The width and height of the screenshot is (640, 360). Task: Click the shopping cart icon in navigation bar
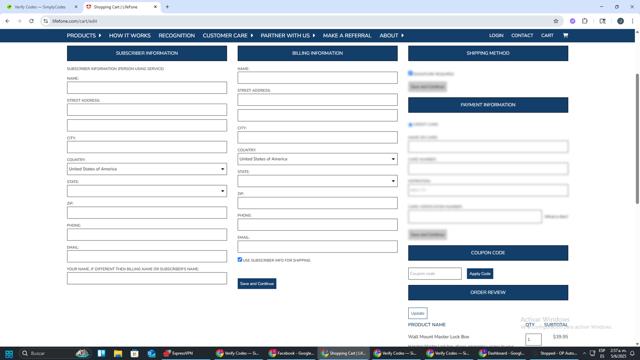point(565,36)
